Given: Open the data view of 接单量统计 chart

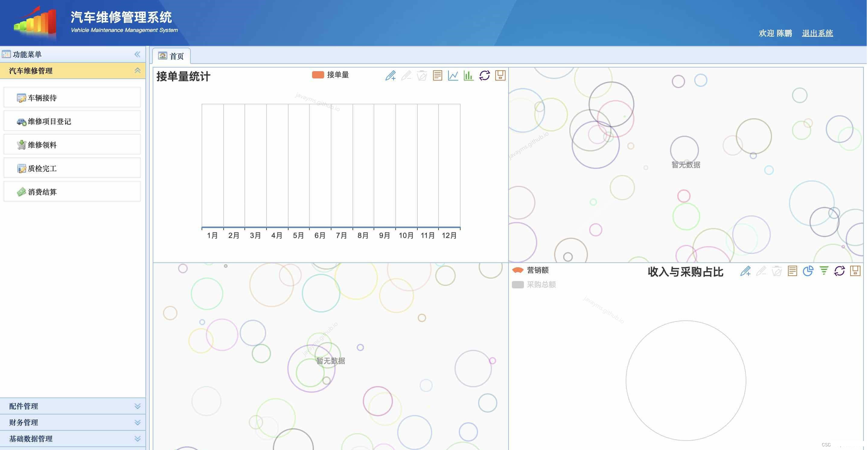Looking at the screenshot, I should (x=437, y=75).
